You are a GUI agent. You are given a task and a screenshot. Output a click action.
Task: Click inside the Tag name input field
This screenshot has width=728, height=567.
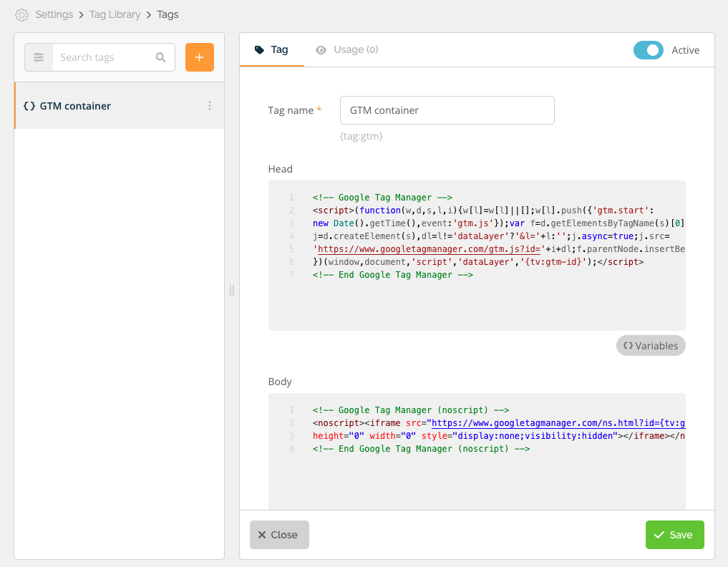(447, 110)
